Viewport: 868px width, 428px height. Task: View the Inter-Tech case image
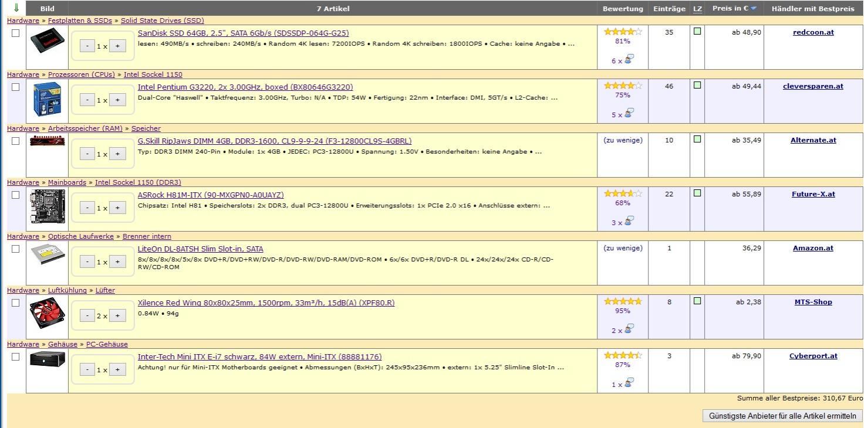tap(47, 359)
